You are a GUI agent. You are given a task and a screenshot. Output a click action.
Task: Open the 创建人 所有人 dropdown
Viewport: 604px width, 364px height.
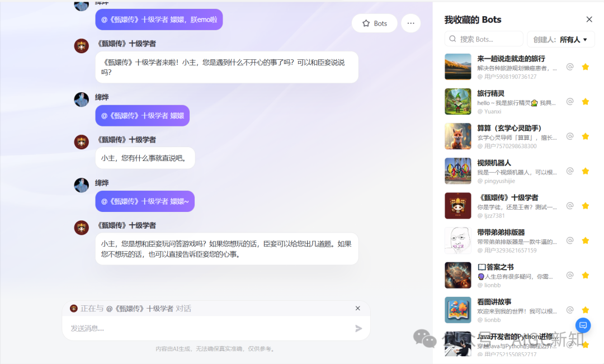click(x=560, y=39)
